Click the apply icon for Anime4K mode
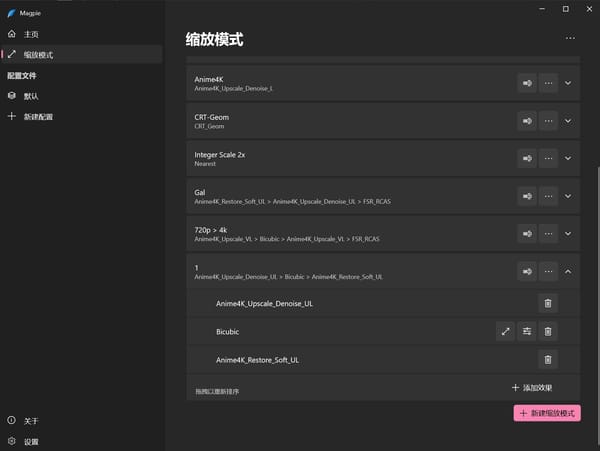Image resolution: width=600 pixels, height=451 pixels. point(527,83)
